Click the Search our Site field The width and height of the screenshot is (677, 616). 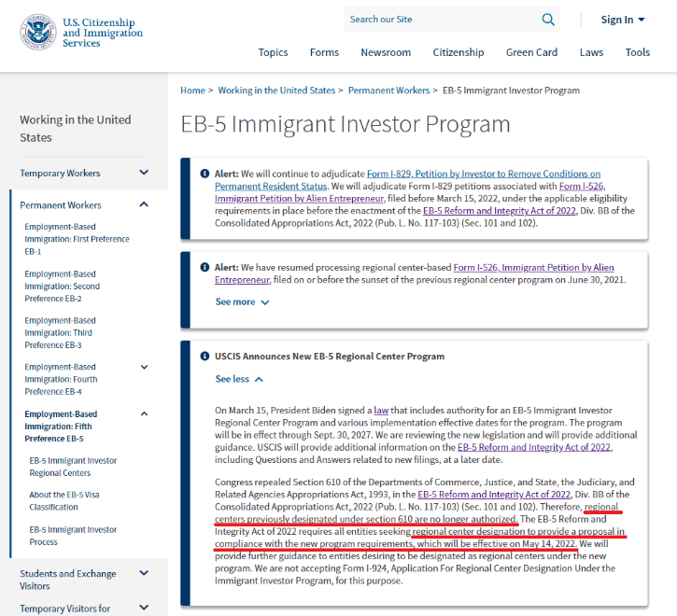tap(439, 20)
